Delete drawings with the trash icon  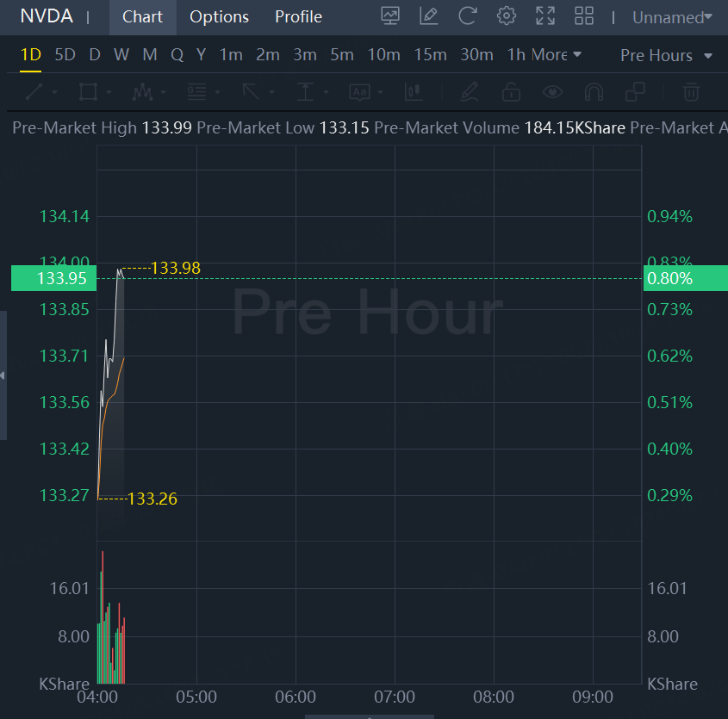coord(691,92)
